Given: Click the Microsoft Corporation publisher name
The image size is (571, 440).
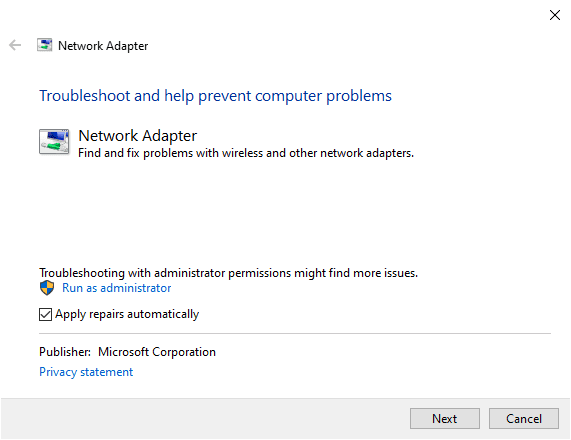Looking at the screenshot, I should pyautogui.click(x=157, y=352).
